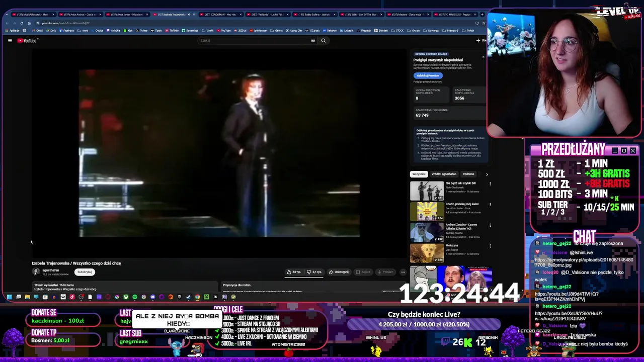The image size is (644, 362).
Task: Reload the page with the refresh icon
Action: tap(22, 23)
